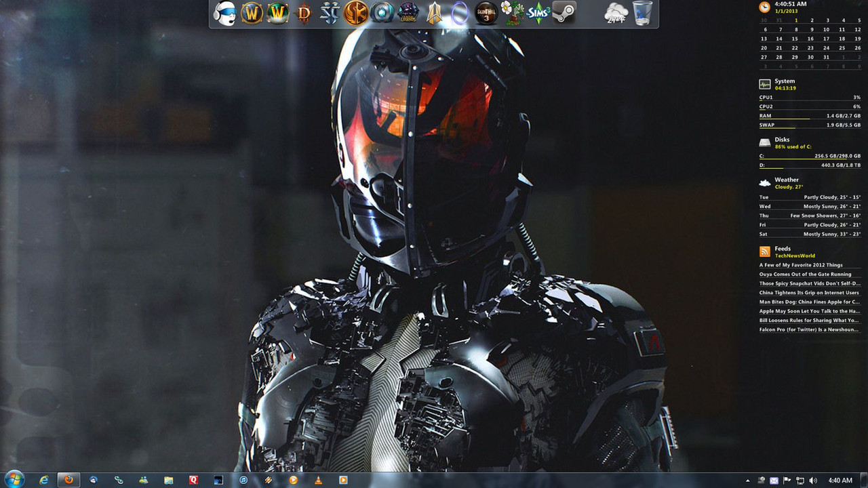
Task: Open the Windows Start menu
Action: click(14, 480)
